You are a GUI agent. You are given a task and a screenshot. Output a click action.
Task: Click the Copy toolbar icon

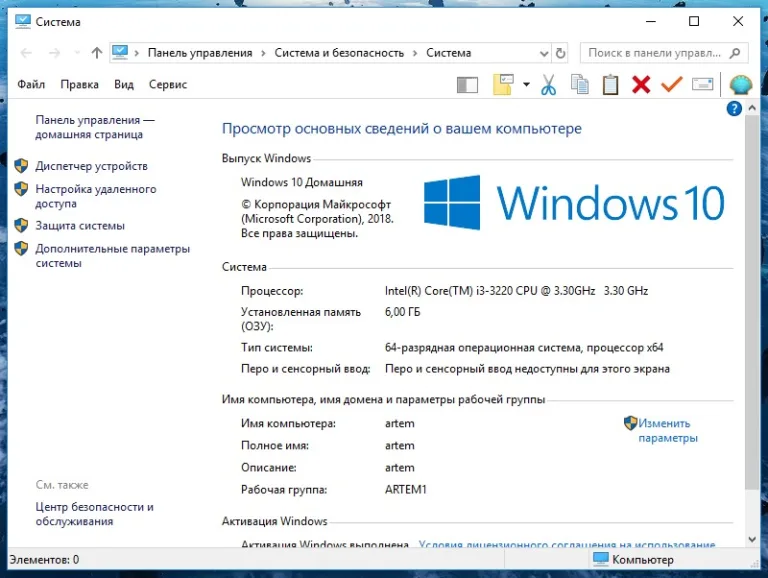(580, 84)
